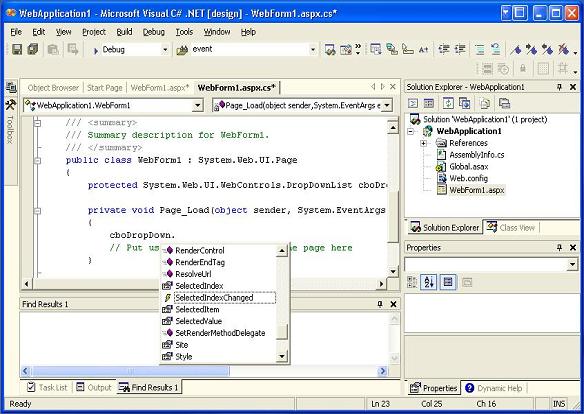
Task: Click the Decrease Indent toolbar icon
Action: click(444, 49)
